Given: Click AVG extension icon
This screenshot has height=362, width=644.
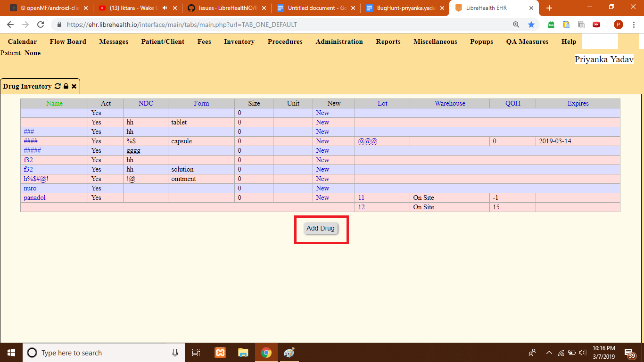Looking at the screenshot, I should [x=551, y=25].
